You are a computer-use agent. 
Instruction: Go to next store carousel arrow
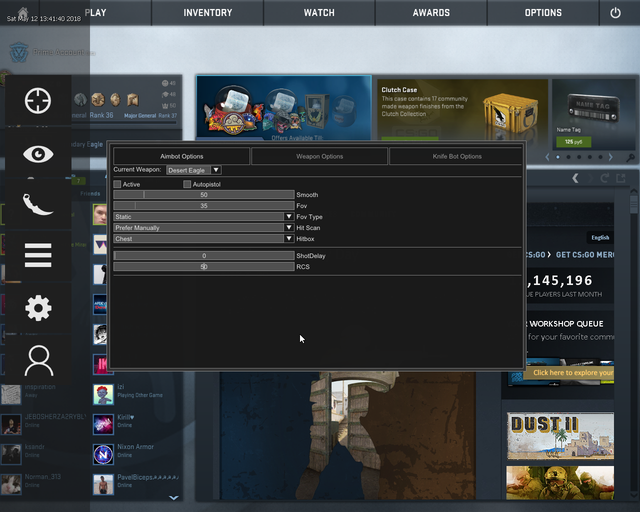611,157
